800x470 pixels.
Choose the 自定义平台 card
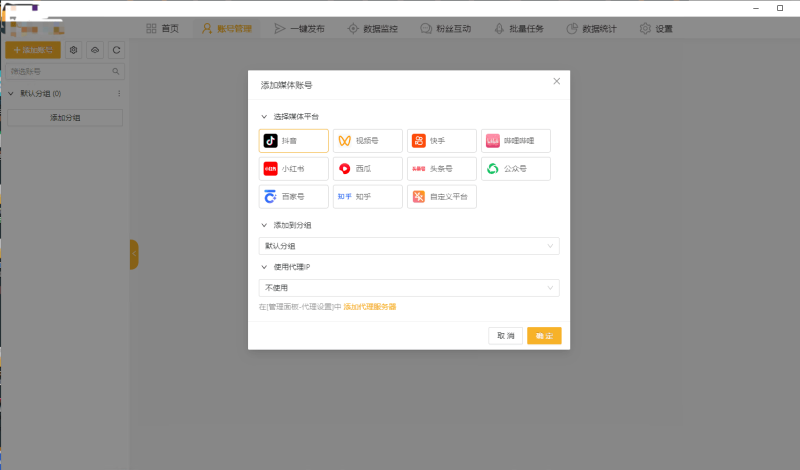pos(441,196)
